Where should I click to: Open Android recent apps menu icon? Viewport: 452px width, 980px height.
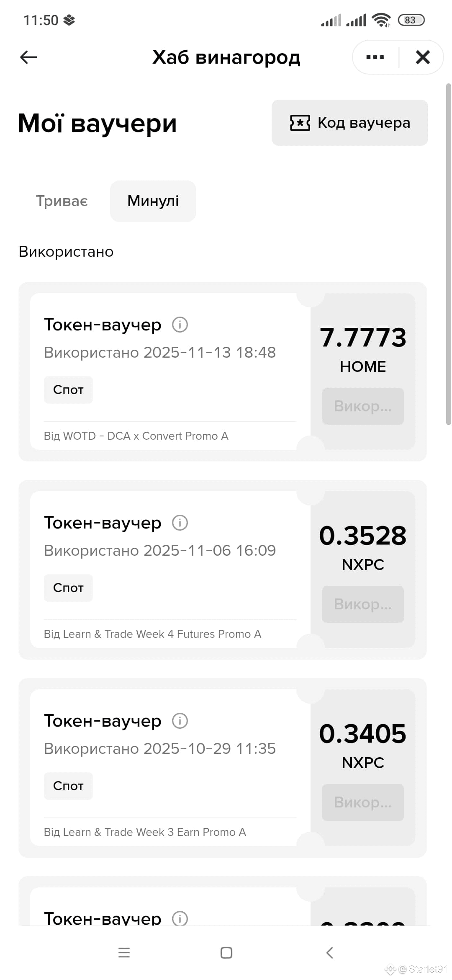coord(124,953)
